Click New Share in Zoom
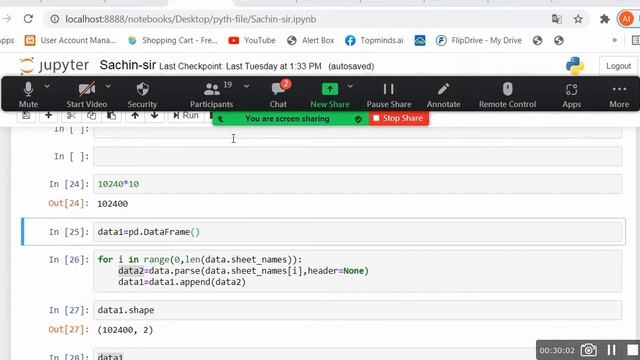The width and height of the screenshot is (640, 360). tap(330, 95)
